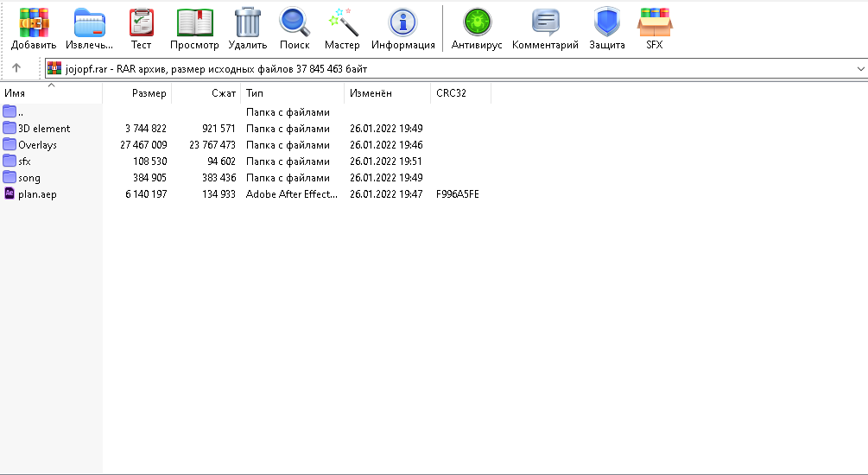Image resolution: width=868 pixels, height=475 pixels.
Task: Click packed value 921 571
Action: click(219, 129)
